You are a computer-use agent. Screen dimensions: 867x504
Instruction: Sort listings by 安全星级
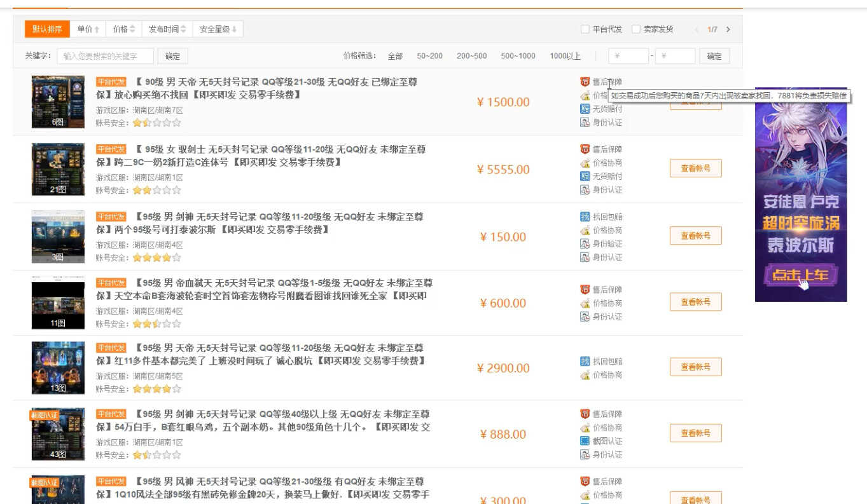[218, 29]
